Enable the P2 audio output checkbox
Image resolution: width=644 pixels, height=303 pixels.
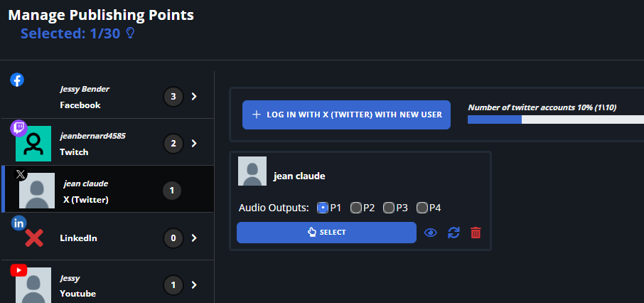[x=356, y=208]
